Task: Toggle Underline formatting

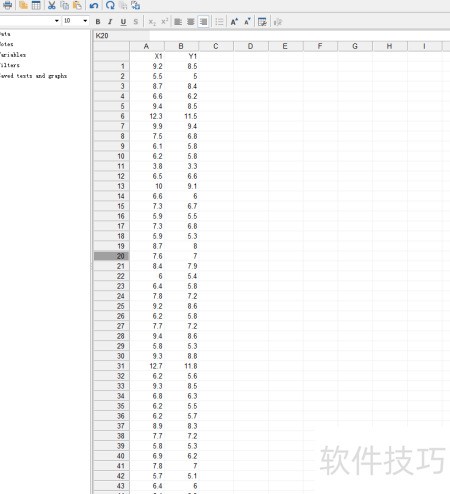Action: [123, 22]
